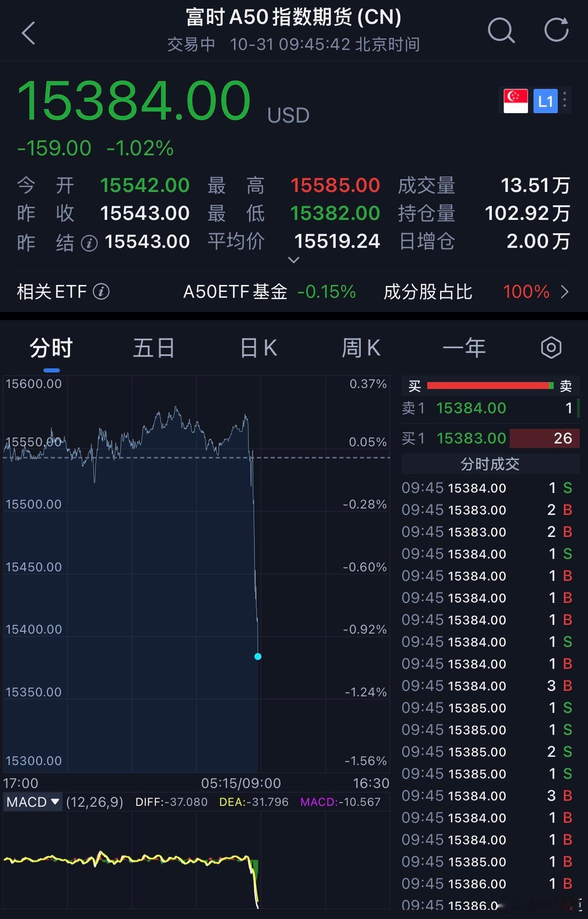Screen dimensions: 588x919
Task: Tap the DIFF:-37.080 reading
Action: 171,802
